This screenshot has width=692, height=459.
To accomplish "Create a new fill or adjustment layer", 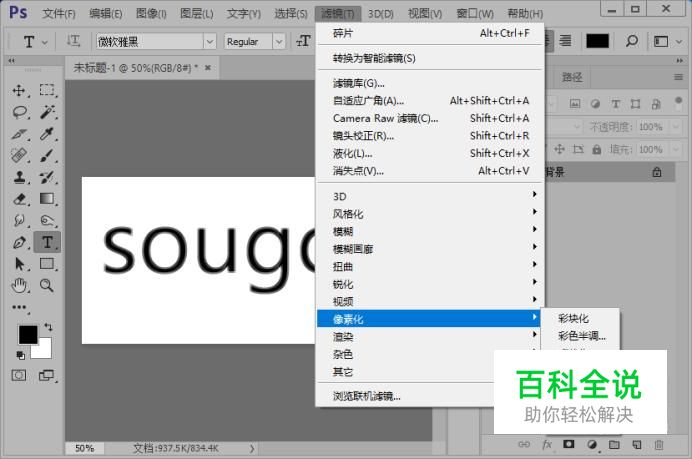I will click(x=592, y=444).
